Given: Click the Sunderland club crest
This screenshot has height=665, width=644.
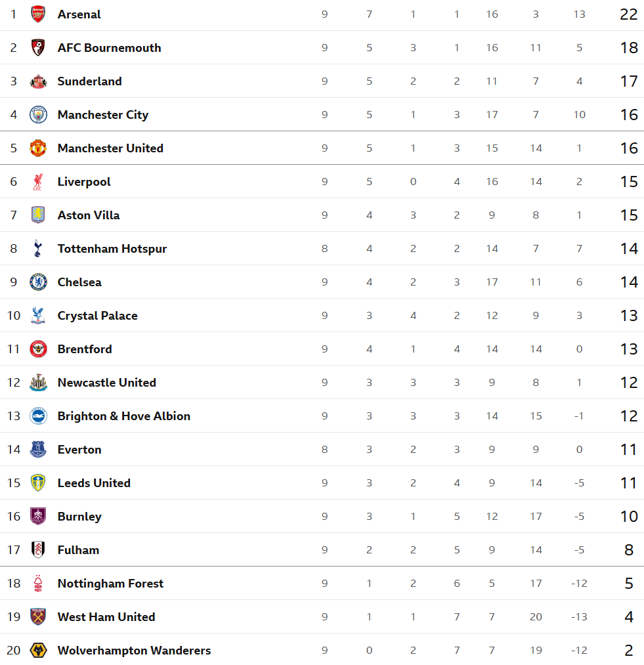Looking at the screenshot, I should coord(38,81).
